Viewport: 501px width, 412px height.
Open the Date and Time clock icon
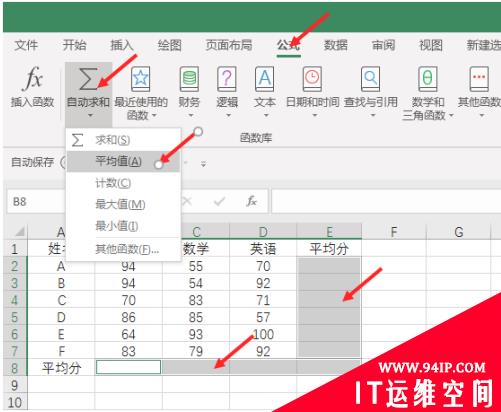coord(312,79)
